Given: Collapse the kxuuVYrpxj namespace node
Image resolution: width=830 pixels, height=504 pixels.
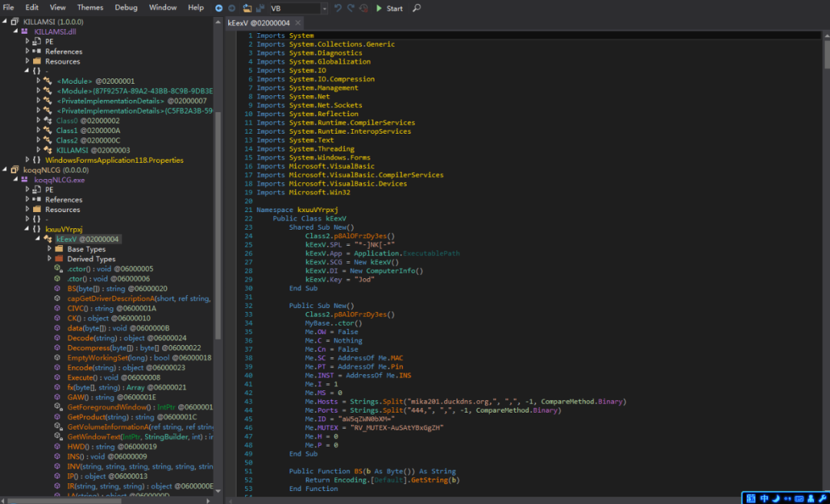Looking at the screenshot, I should coord(27,229).
